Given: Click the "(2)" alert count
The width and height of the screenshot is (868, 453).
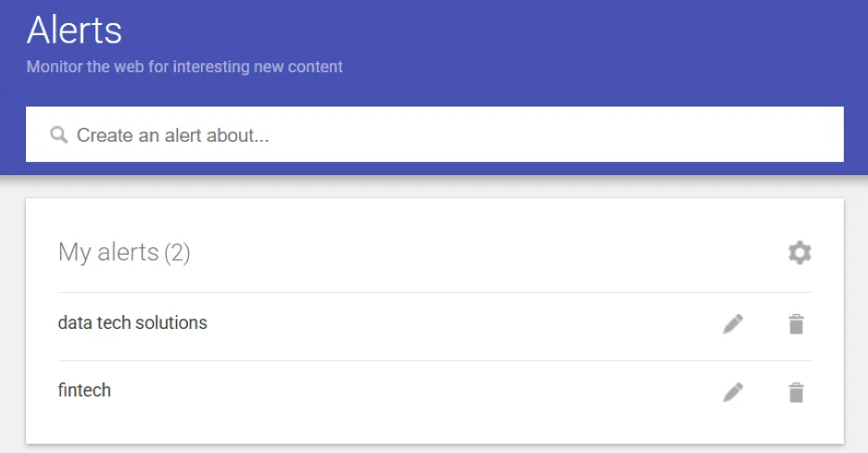Looking at the screenshot, I should pos(177,252).
